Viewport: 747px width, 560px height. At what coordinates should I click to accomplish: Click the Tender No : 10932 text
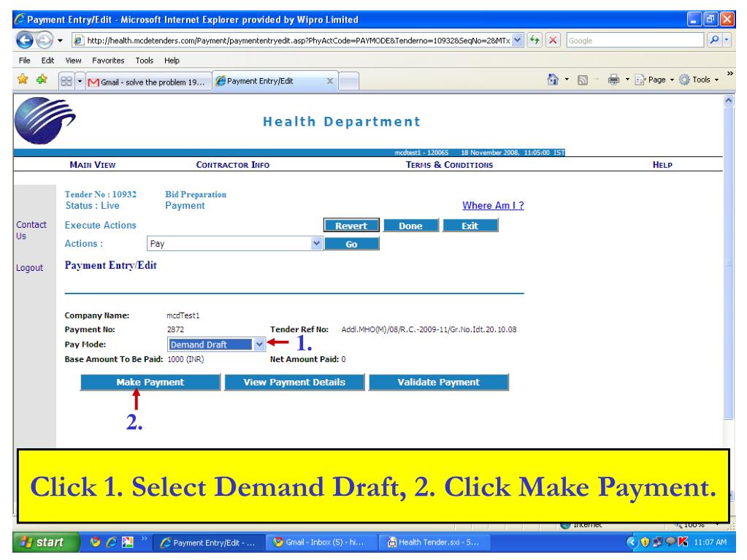[101, 194]
